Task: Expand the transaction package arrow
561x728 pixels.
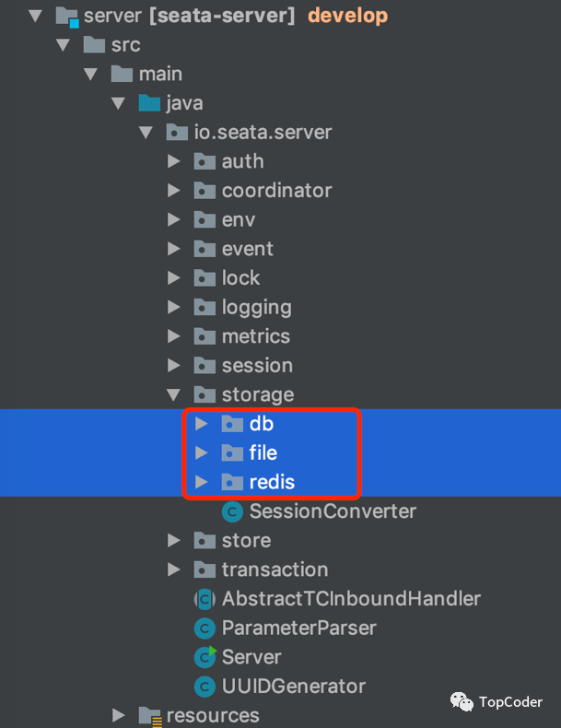Action: (x=174, y=569)
